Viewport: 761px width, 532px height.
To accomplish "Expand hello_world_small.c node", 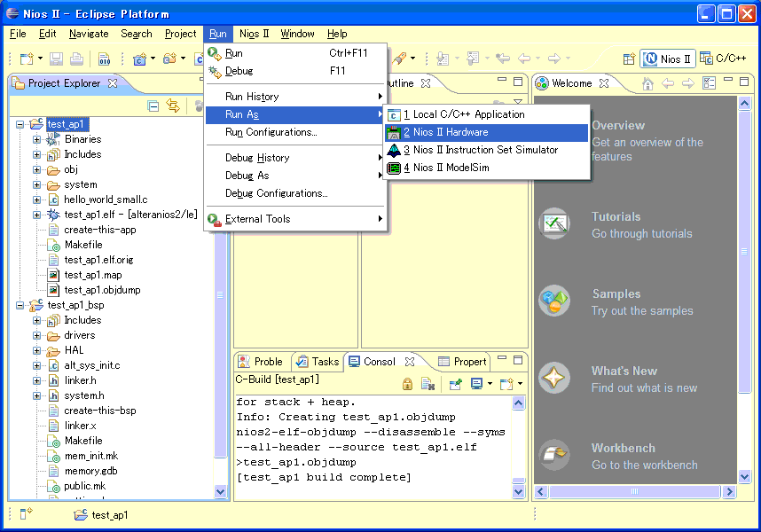I will pyautogui.click(x=36, y=199).
